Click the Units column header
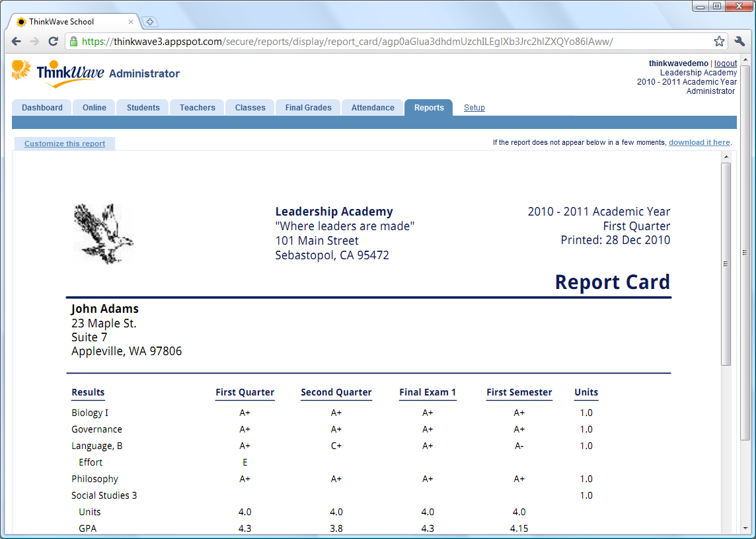Viewport: 756px width, 539px height. 586,392
